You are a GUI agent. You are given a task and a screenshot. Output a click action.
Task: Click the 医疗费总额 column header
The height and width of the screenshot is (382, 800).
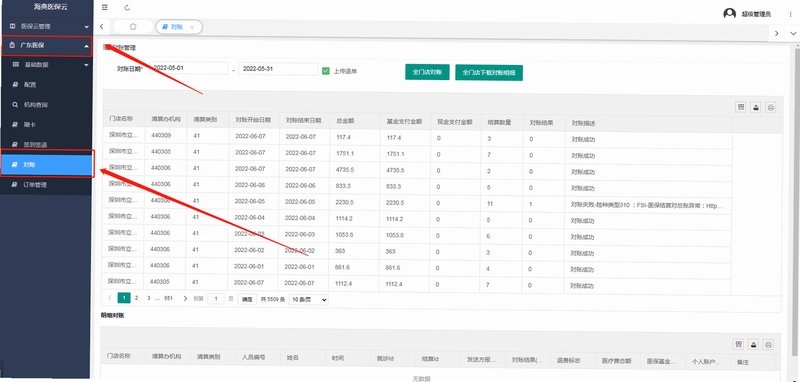click(x=617, y=360)
